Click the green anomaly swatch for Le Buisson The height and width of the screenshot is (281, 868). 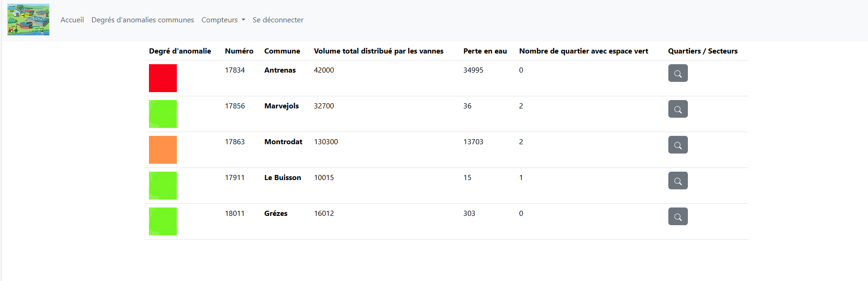(163, 186)
